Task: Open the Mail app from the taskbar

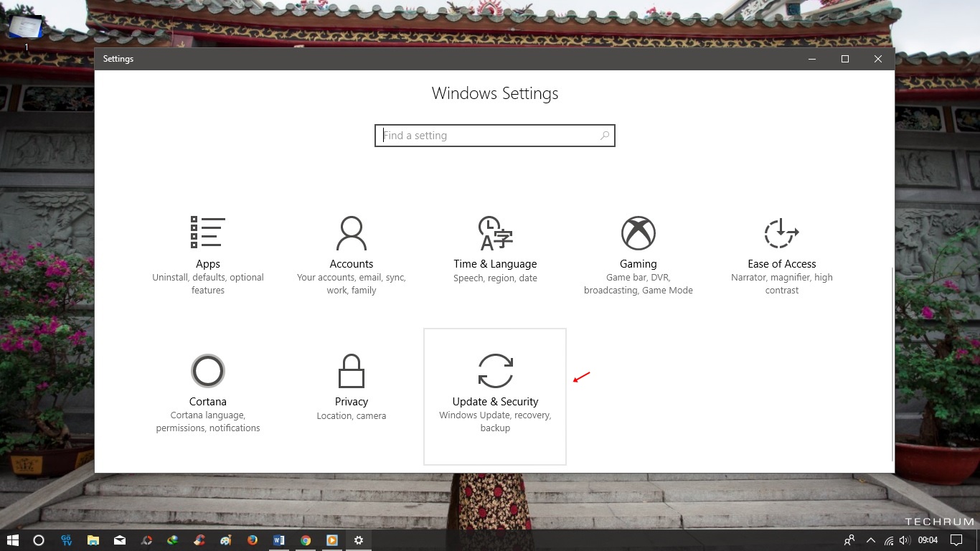Action: coord(120,540)
